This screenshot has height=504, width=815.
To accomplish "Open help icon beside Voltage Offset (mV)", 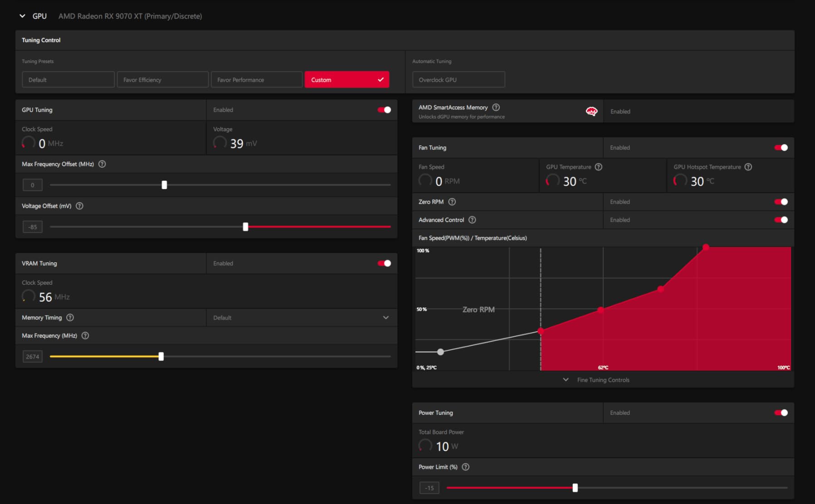I will pyautogui.click(x=79, y=206).
